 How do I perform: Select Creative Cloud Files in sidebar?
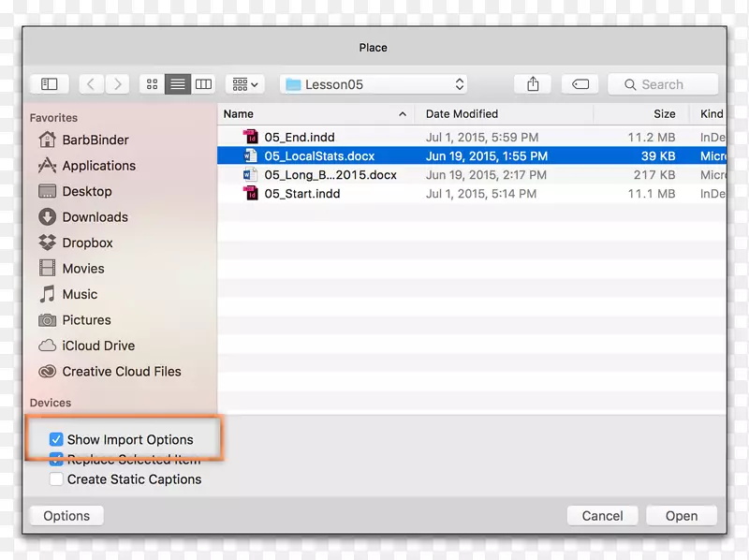click(121, 372)
